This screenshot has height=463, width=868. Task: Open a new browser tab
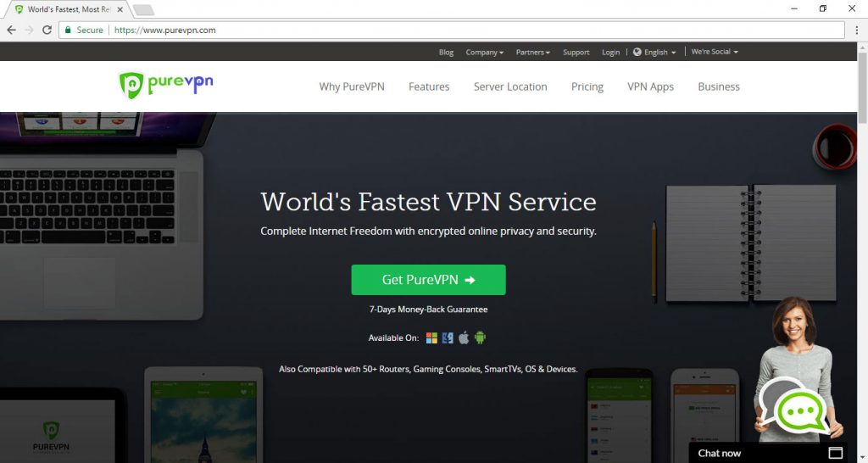tap(144, 10)
